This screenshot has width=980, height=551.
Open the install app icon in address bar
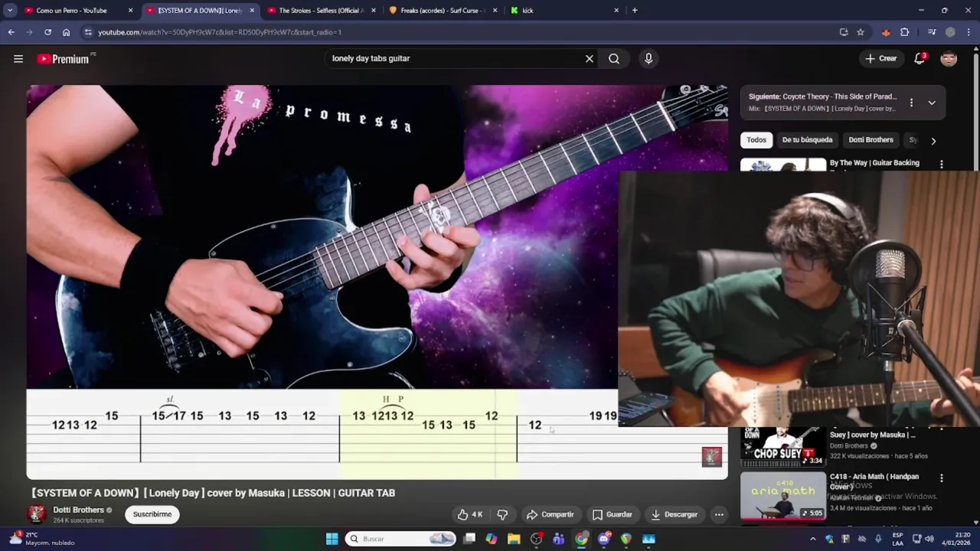(844, 32)
